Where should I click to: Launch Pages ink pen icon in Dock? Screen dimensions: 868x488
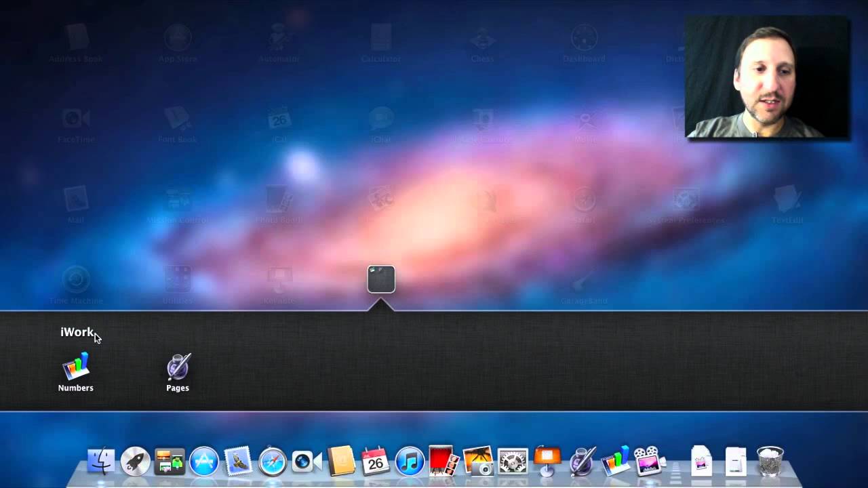[x=582, y=461]
